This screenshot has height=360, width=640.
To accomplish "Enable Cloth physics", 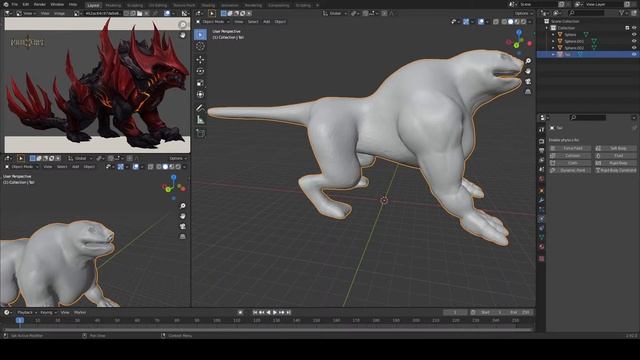I will pos(570,163).
